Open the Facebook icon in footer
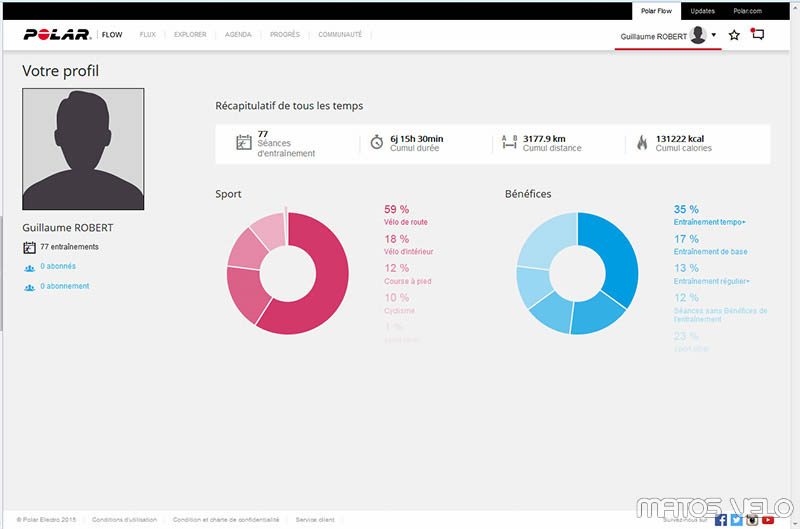The height and width of the screenshot is (529, 800). pos(720,520)
